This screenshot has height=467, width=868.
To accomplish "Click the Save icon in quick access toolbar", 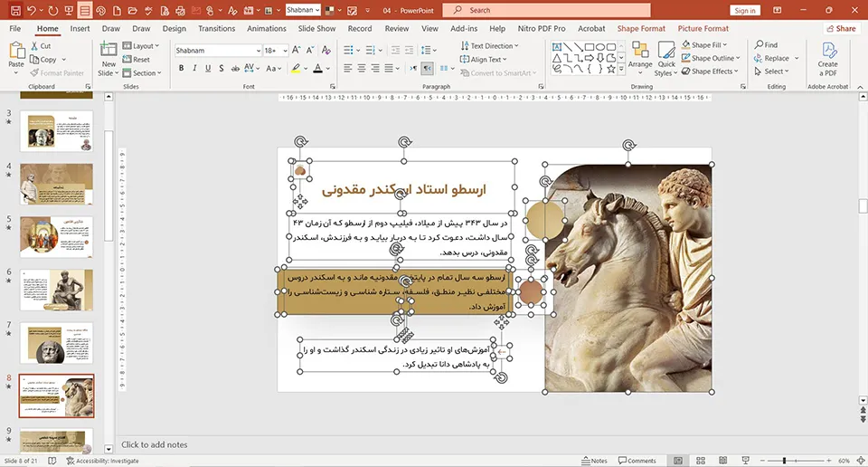I will click(15, 10).
